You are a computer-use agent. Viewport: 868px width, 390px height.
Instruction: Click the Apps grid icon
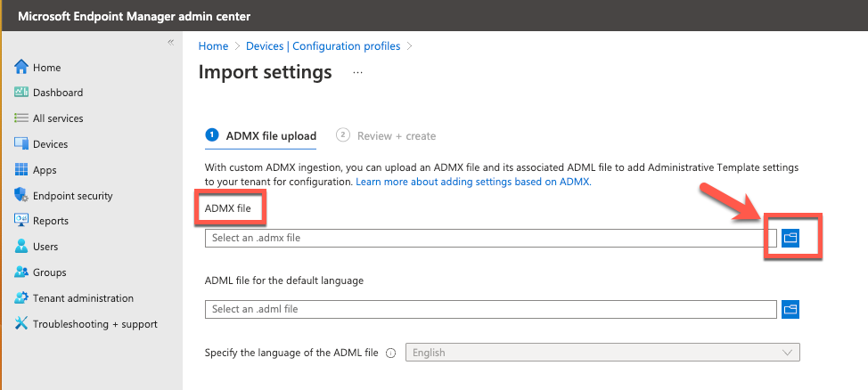click(21, 170)
